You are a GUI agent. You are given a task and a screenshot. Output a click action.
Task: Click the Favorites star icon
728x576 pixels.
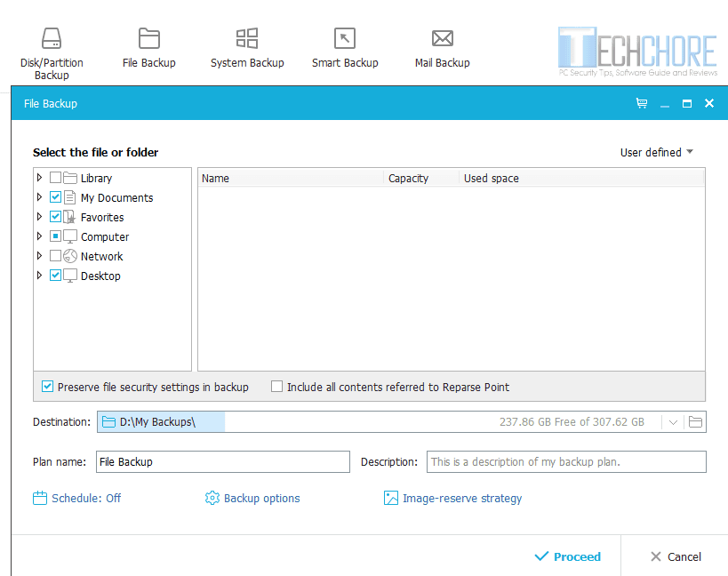click(69, 217)
